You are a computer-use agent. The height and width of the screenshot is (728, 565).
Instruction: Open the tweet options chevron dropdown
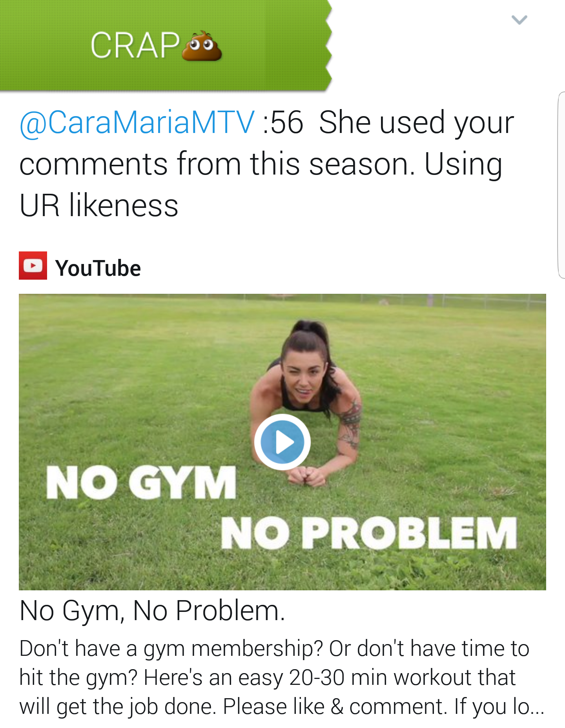click(519, 20)
